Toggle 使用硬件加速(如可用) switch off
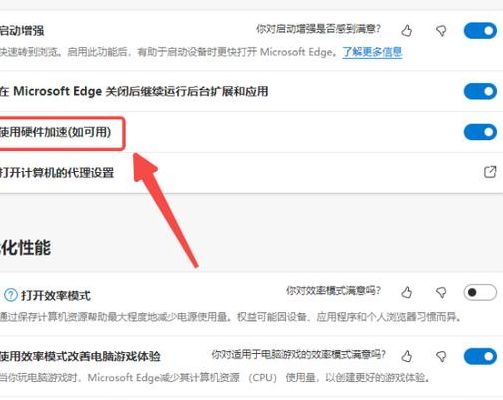503x400 pixels. tap(480, 132)
